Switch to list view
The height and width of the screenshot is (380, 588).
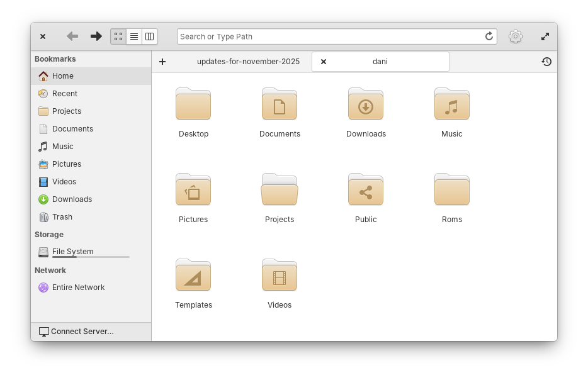(x=133, y=36)
